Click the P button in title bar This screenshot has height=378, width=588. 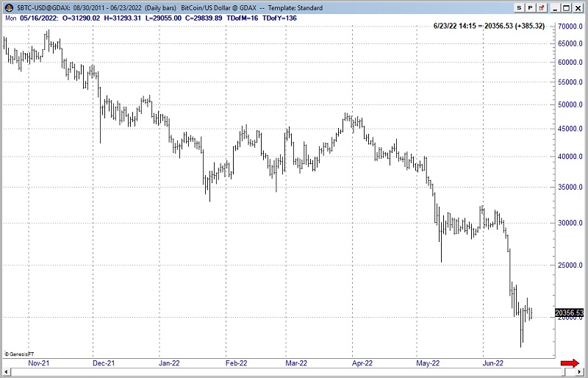click(x=530, y=7)
